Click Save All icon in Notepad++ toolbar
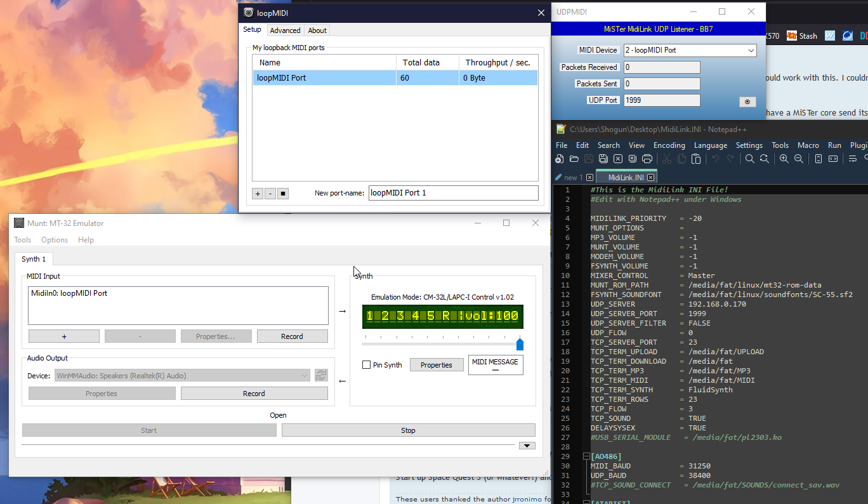The width and height of the screenshot is (868, 504). click(x=603, y=159)
